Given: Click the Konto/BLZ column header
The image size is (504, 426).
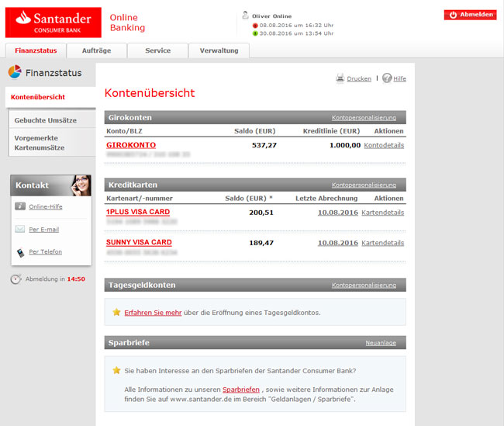Looking at the screenshot, I should coord(124,131).
